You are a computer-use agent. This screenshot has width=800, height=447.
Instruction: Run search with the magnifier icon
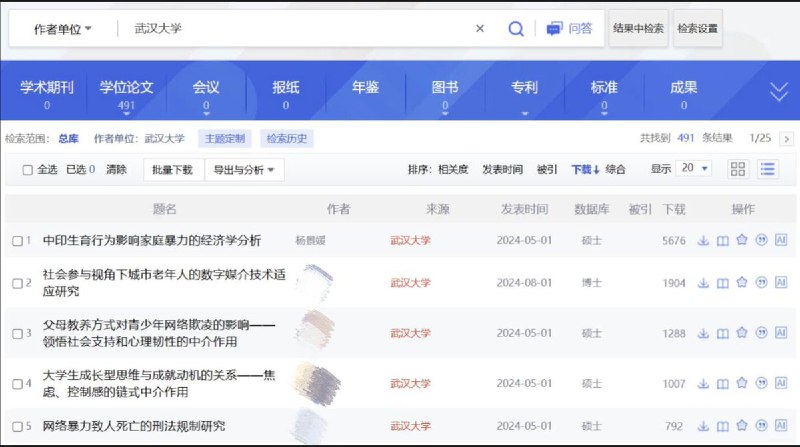pyautogui.click(x=516, y=29)
